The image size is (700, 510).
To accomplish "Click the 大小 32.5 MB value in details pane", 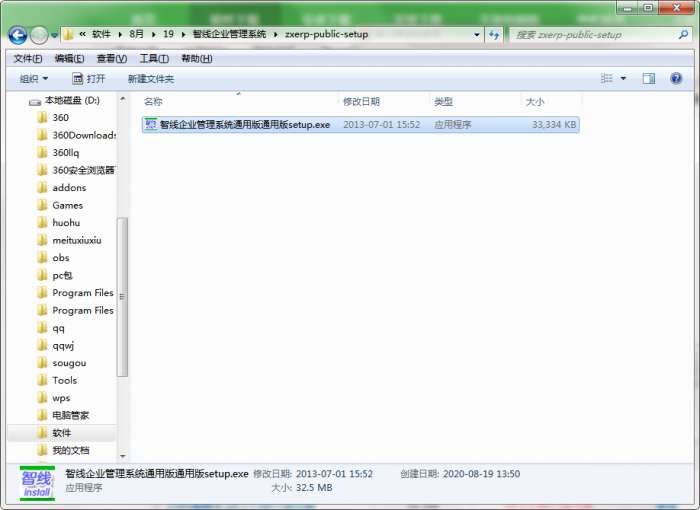I will pos(314,488).
